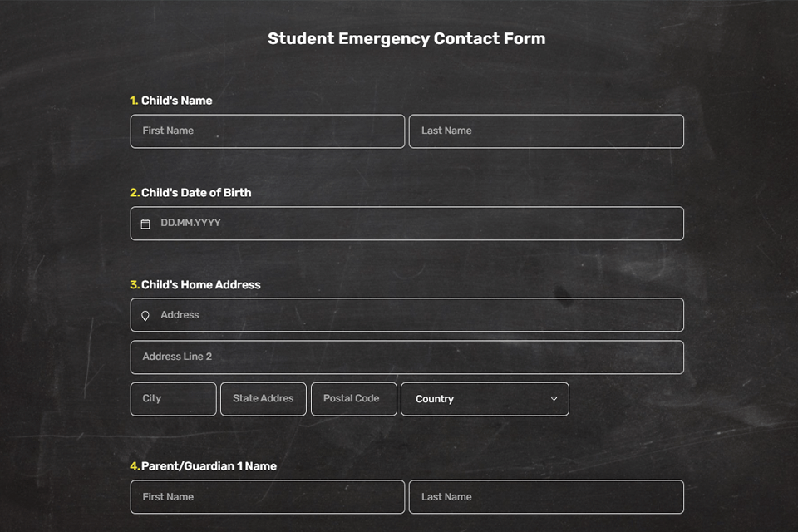Focus Parent/Guardian 1 Last Name field
The width and height of the screenshot is (798, 532).
[x=545, y=497]
